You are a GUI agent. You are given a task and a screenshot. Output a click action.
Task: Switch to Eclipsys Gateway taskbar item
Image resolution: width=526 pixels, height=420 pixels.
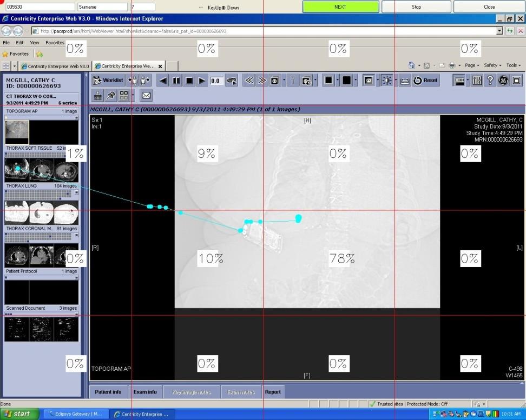(76, 414)
